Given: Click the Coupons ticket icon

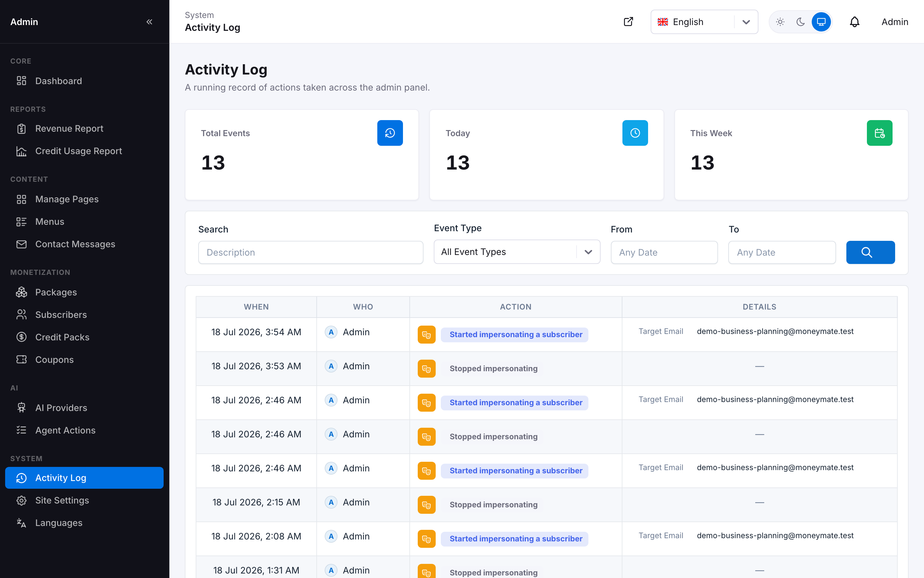Looking at the screenshot, I should coord(21,360).
